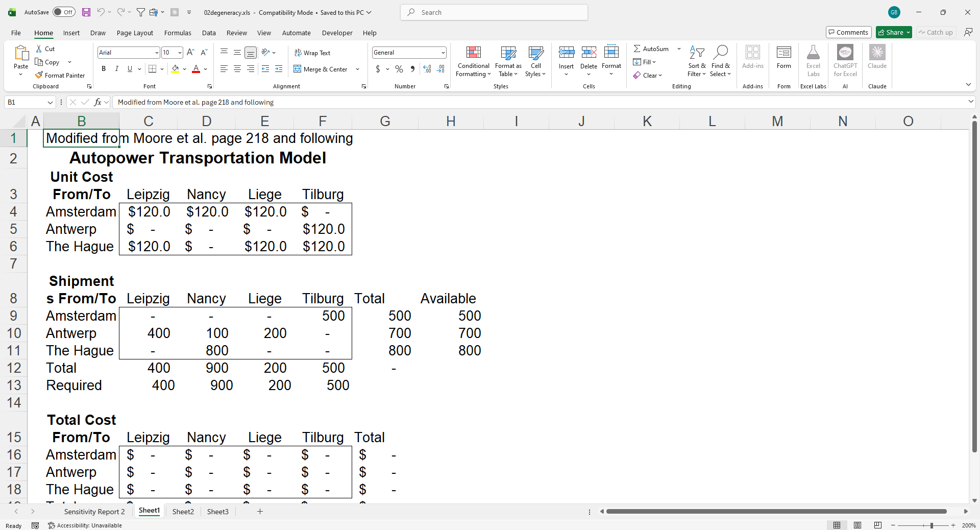The height and width of the screenshot is (530, 980).
Task: Click Increase Decimal icon
Action: (427, 69)
